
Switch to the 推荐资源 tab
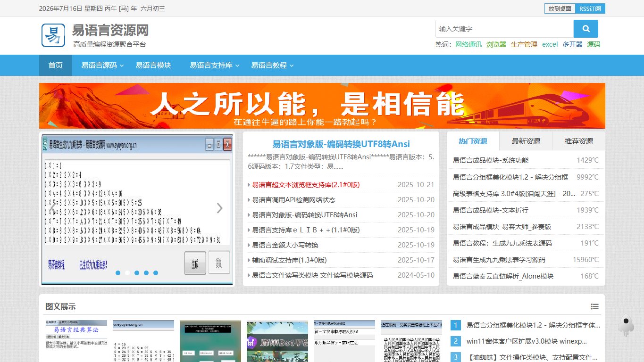click(x=578, y=141)
